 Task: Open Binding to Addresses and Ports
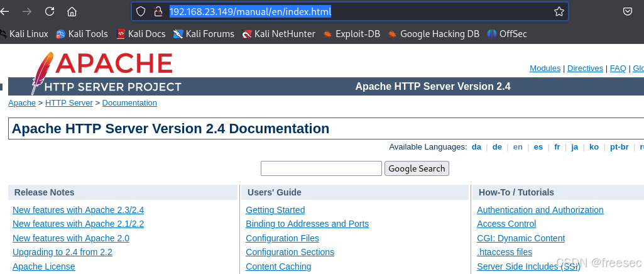point(307,224)
